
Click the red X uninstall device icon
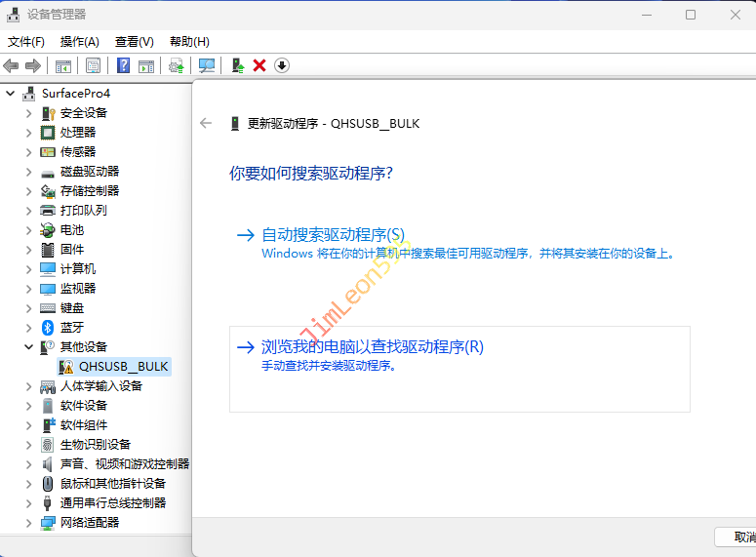click(259, 65)
